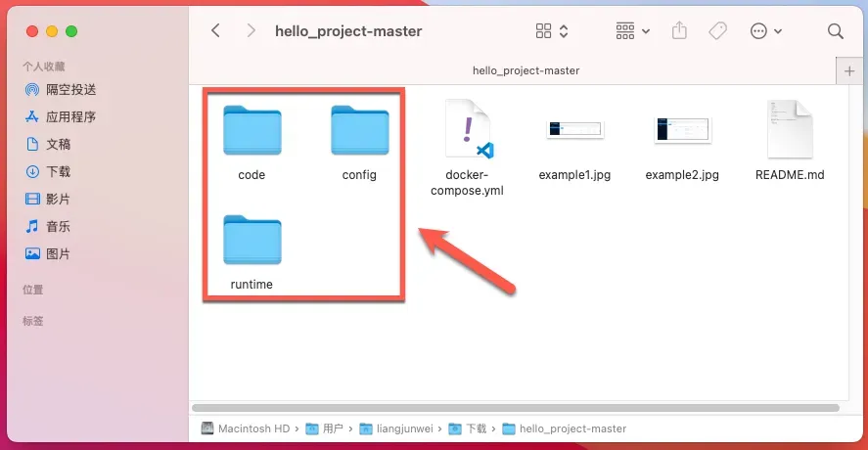
Task: Click the horizontal scrollbar
Action: [x=515, y=407]
